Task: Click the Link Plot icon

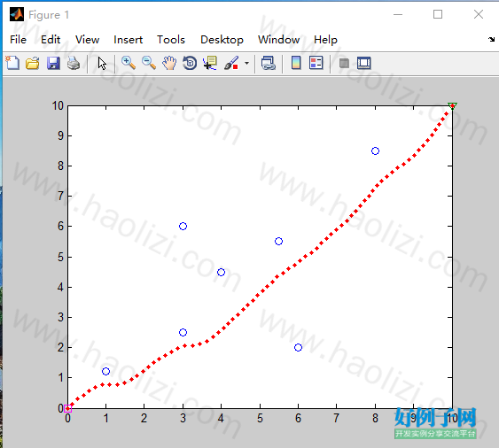Action: click(x=269, y=63)
